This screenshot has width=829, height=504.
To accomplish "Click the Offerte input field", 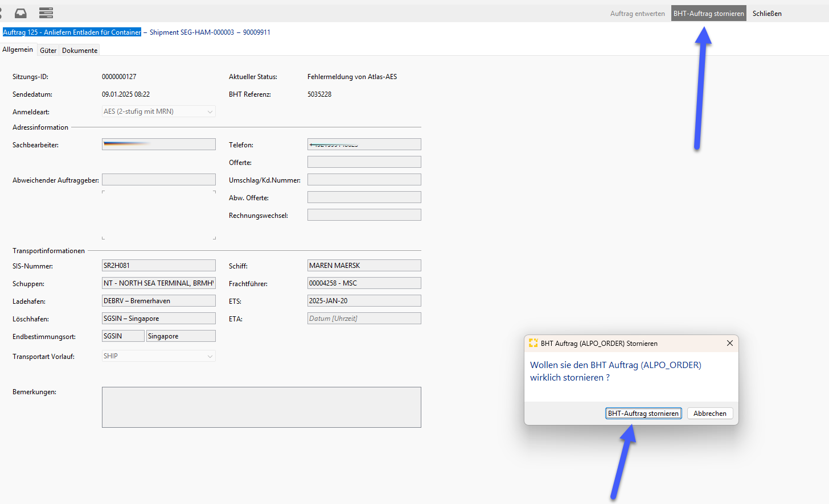I will [364, 162].
